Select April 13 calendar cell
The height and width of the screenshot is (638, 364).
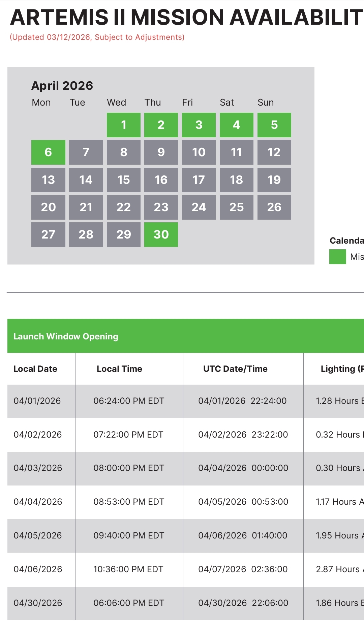pos(48,180)
